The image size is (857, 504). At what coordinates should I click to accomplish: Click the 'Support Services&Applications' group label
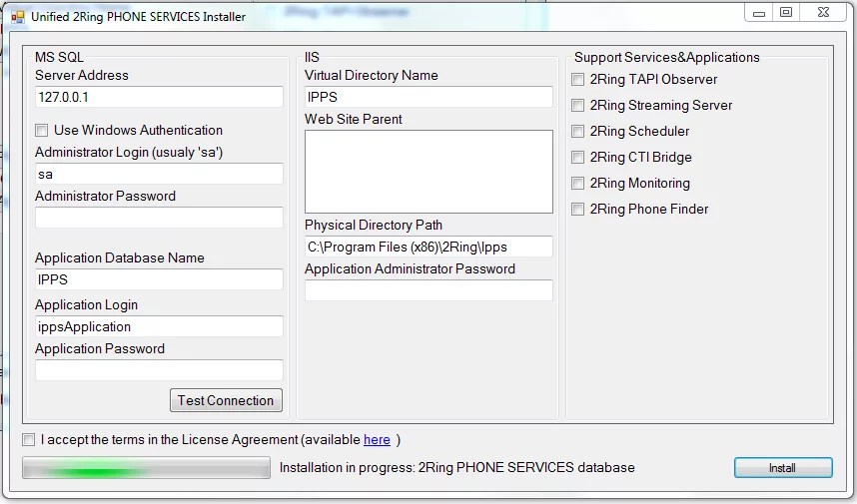[667, 57]
